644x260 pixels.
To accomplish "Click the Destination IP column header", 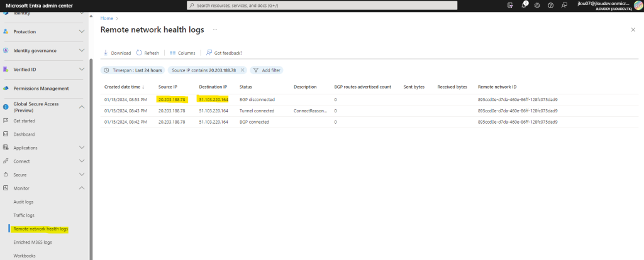I will click(213, 87).
